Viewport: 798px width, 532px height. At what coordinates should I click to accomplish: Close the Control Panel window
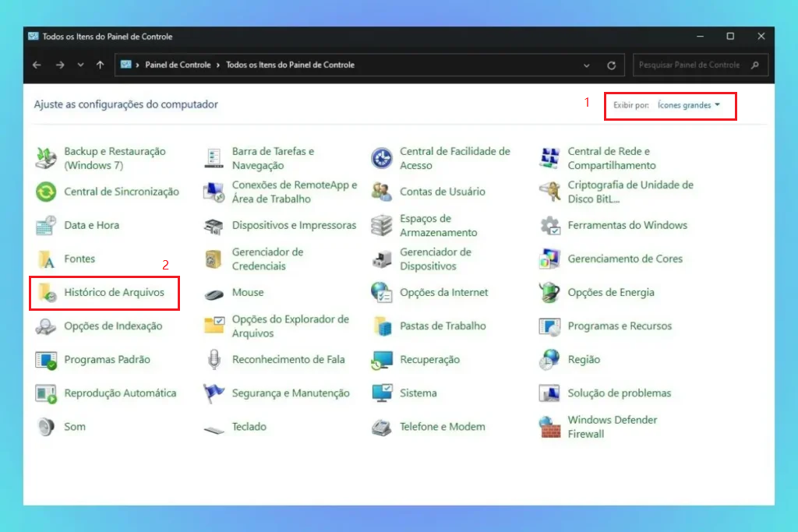click(x=761, y=37)
